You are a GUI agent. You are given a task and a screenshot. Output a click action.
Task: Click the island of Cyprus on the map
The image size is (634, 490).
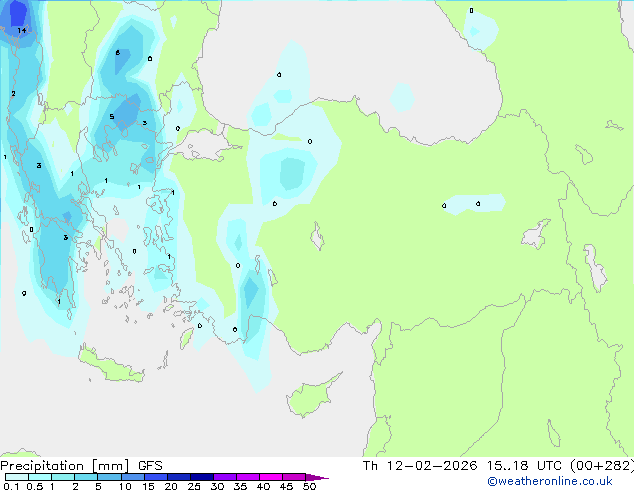[311, 397]
